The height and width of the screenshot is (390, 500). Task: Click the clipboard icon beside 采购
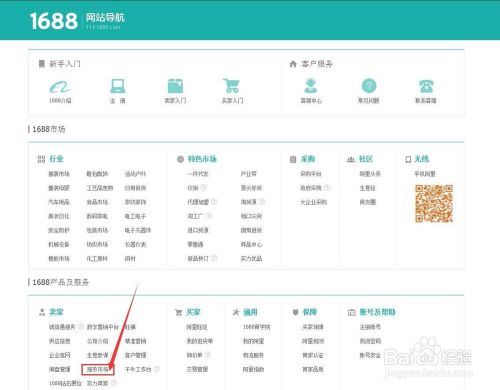click(293, 159)
